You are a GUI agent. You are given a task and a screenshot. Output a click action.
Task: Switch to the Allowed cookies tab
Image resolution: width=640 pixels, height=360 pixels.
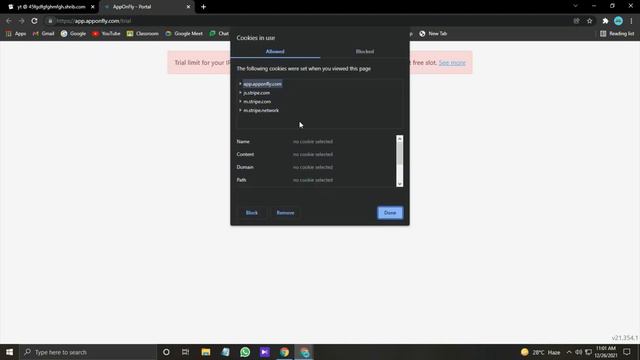point(275,51)
